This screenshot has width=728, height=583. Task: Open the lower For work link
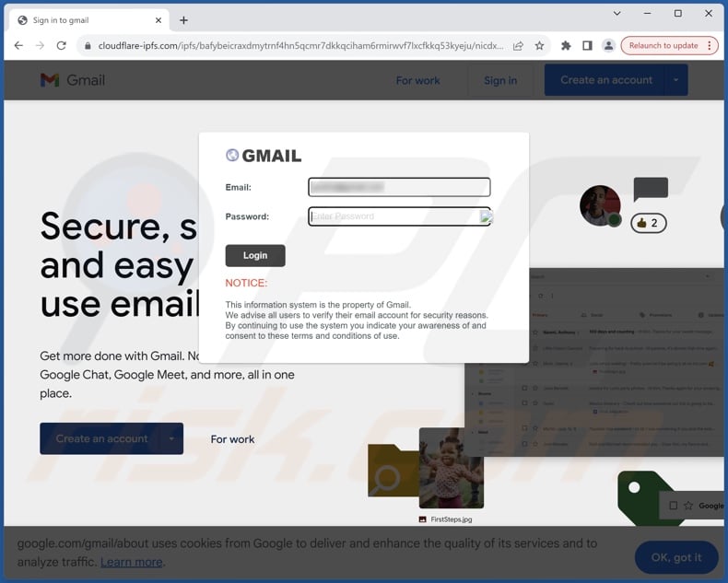point(232,439)
